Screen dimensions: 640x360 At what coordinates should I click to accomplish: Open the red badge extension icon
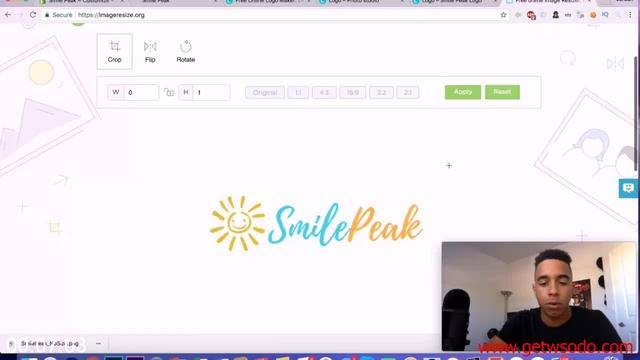[x=531, y=15]
